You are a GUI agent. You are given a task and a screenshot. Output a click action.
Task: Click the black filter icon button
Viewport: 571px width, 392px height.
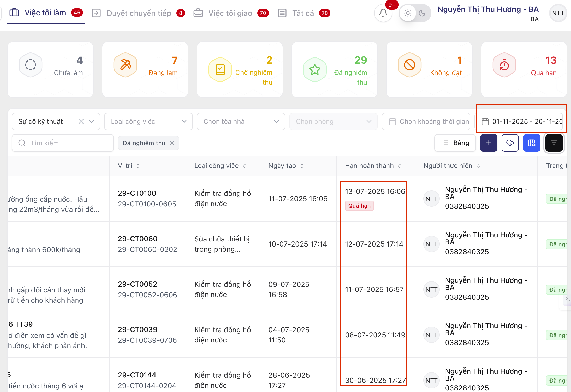tap(554, 143)
